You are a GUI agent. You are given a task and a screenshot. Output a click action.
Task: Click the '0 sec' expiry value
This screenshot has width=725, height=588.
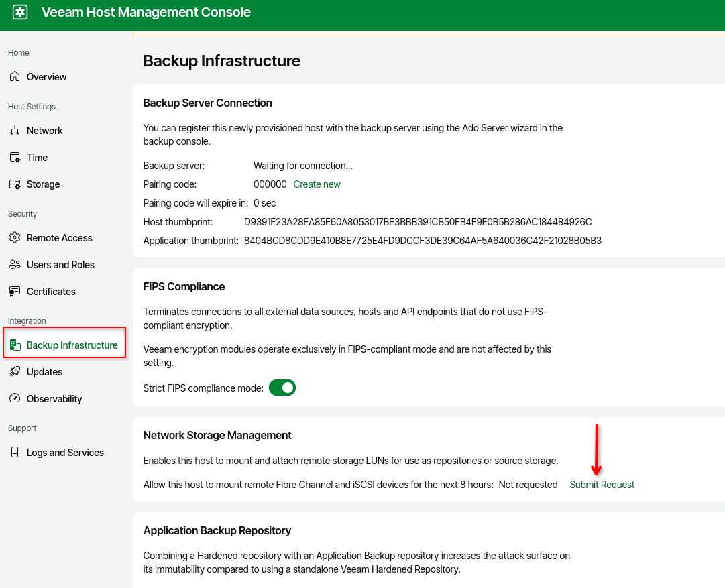tap(264, 203)
